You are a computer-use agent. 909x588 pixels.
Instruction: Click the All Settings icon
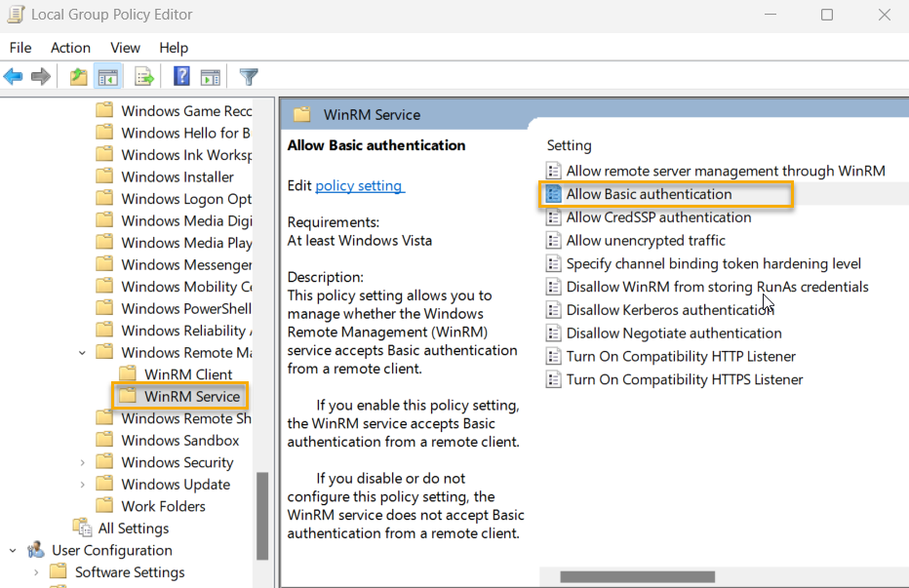82,528
